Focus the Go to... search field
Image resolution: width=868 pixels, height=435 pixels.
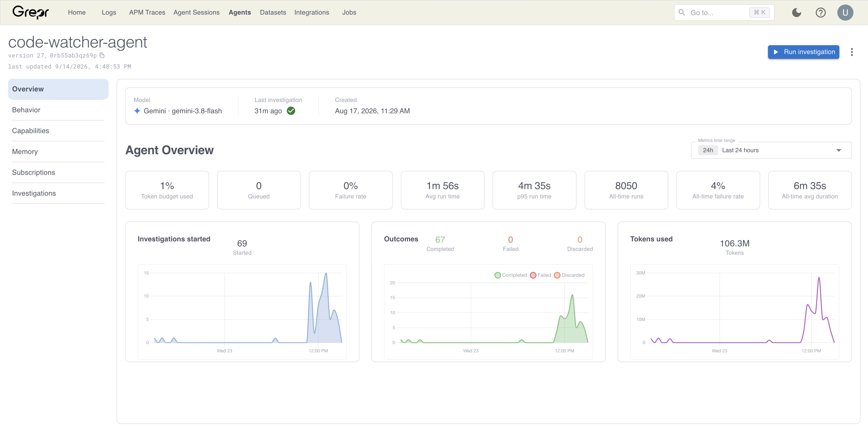[x=724, y=13]
